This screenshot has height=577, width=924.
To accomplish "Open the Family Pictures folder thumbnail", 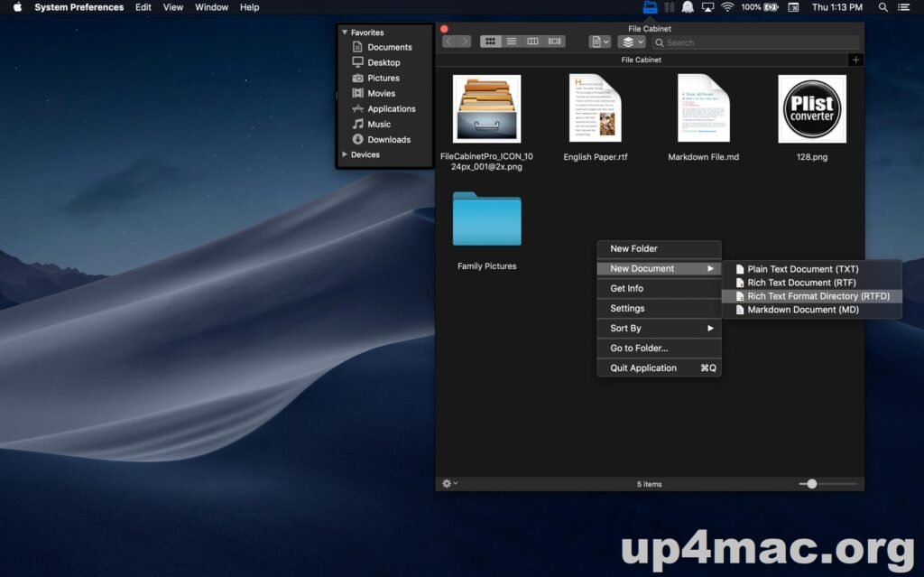I will coord(486,219).
